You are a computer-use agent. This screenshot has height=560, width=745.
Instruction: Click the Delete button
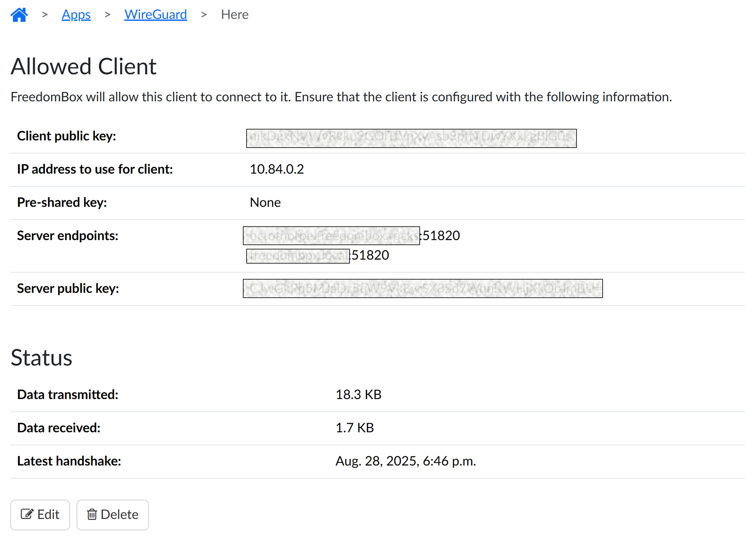pyautogui.click(x=113, y=515)
